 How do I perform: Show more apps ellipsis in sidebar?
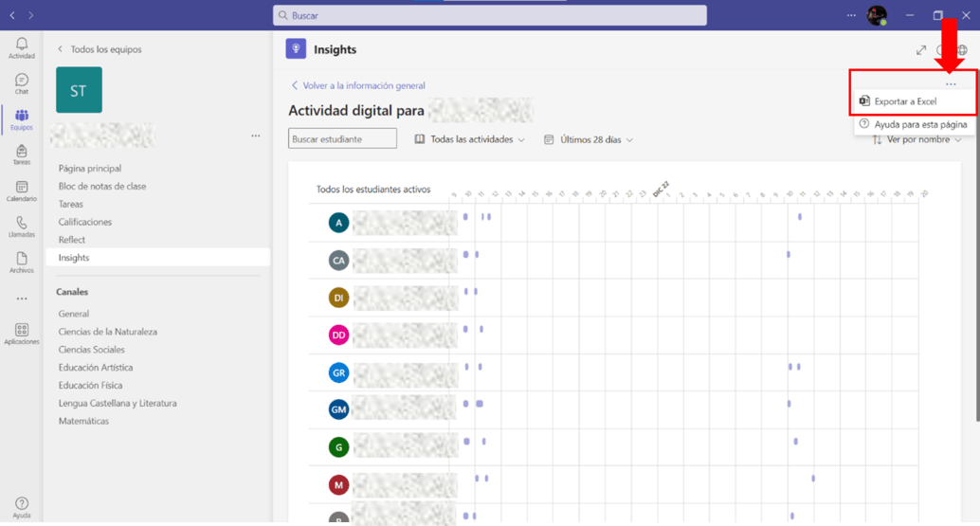click(x=21, y=299)
